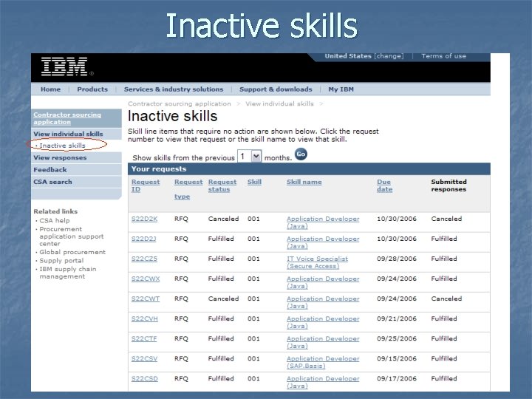Open the Terms of use link
532x399 pixels.
tap(443, 56)
